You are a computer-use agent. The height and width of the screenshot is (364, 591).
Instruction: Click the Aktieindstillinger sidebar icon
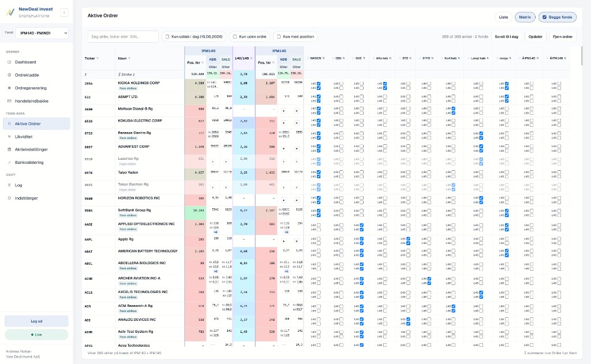(x=9, y=149)
